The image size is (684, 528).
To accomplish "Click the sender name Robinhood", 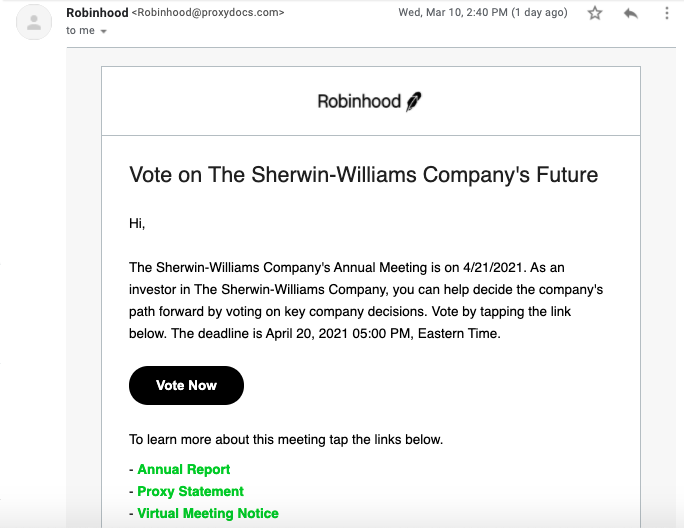I will 97,13.
